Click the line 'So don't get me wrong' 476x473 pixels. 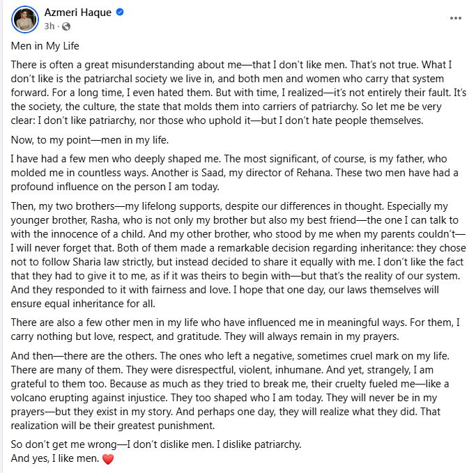156,444
